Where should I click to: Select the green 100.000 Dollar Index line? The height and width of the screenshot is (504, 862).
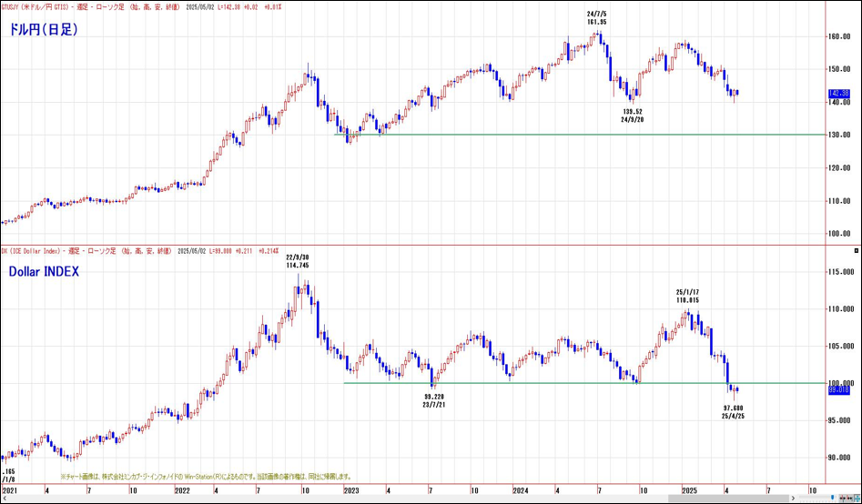(584, 383)
